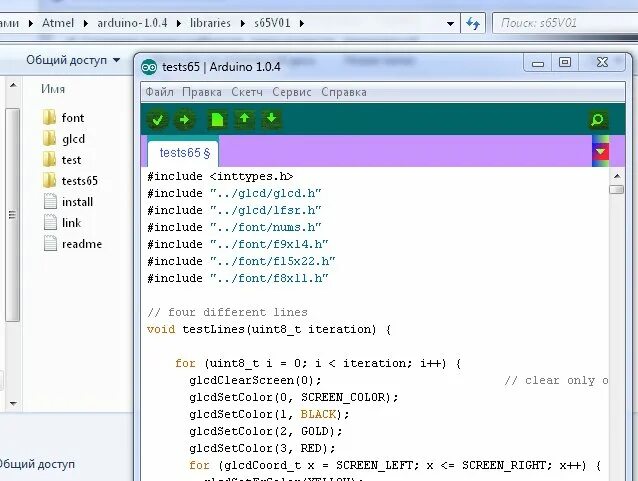Expand the Explorer address bar history dropdown
The image size is (638, 481).
click(450, 24)
